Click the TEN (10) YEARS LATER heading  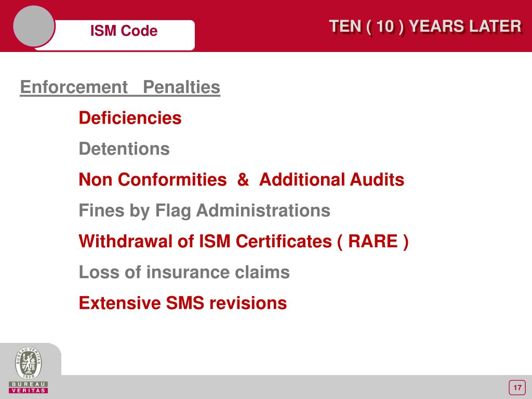[425, 26]
